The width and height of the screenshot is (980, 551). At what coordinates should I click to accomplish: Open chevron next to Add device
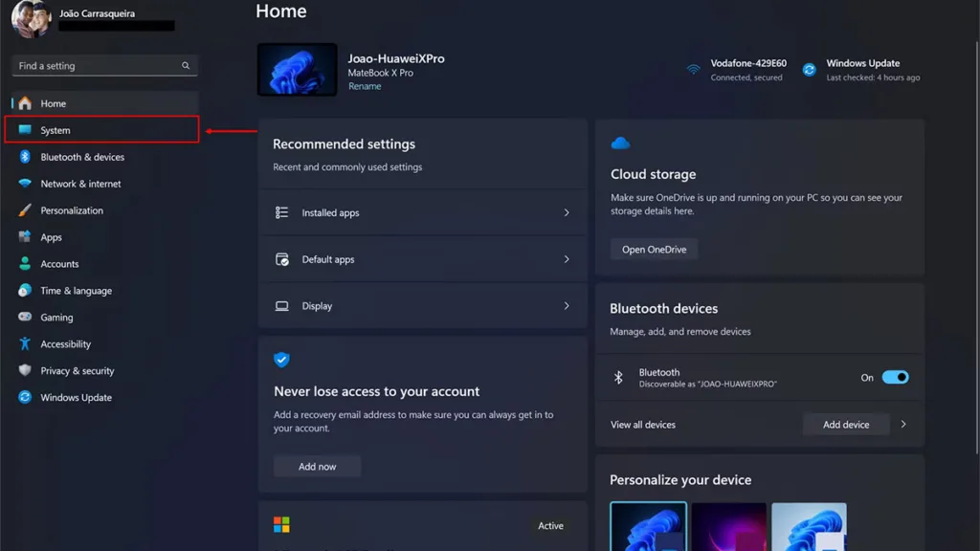click(903, 424)
